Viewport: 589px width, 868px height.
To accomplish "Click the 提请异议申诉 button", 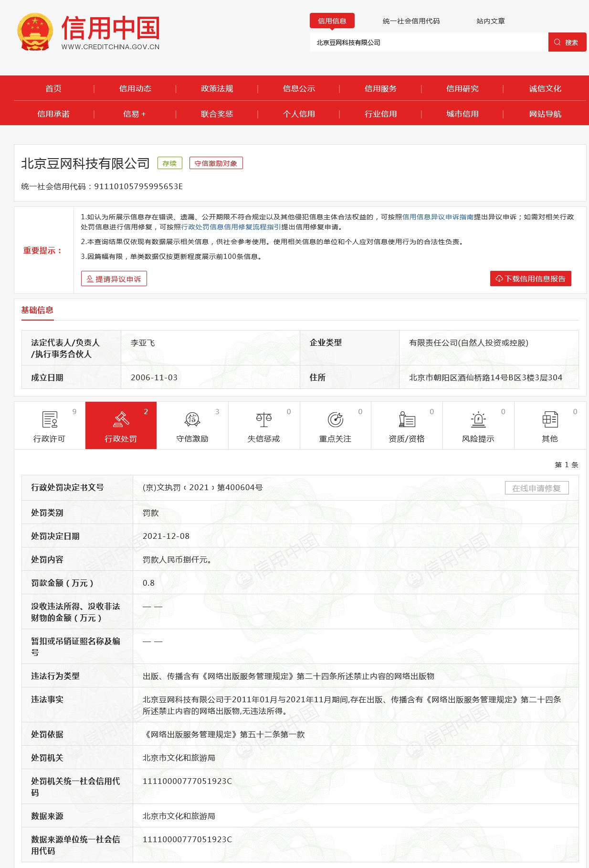I will [x=114, y=279].
